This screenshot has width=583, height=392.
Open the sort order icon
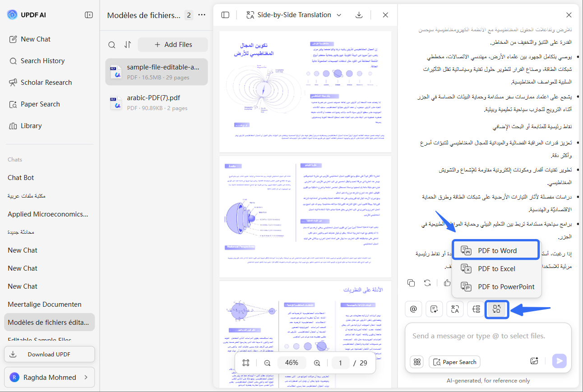pos(128,45)
